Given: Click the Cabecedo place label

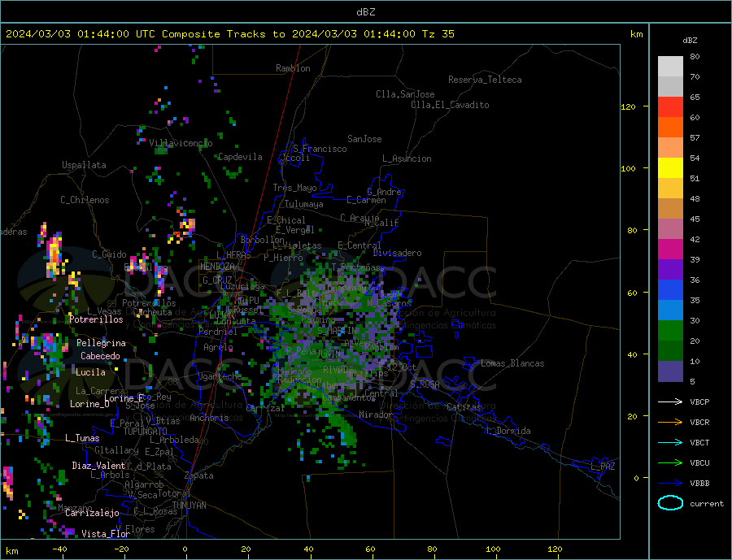Looking at the screenshot, I should click(100, 356).
